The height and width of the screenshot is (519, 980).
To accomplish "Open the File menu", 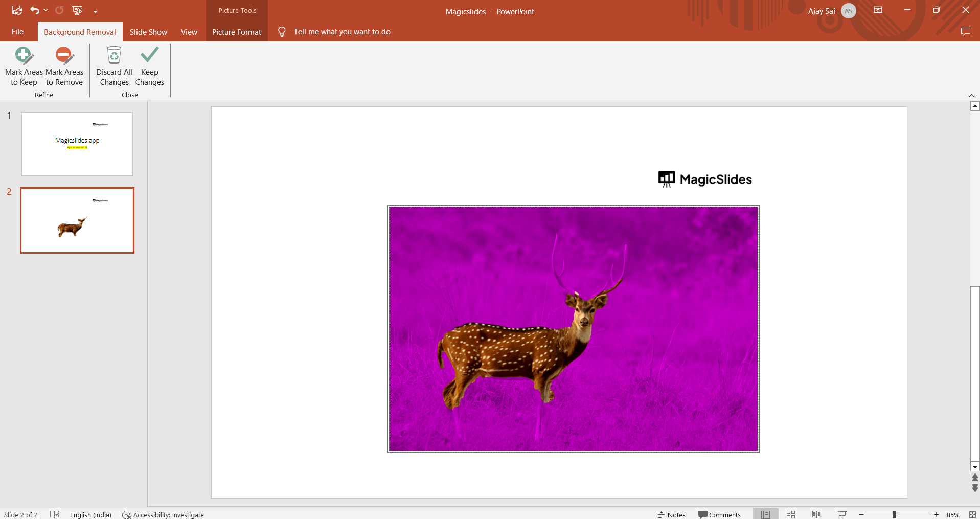I will click(x=17, y=32).
